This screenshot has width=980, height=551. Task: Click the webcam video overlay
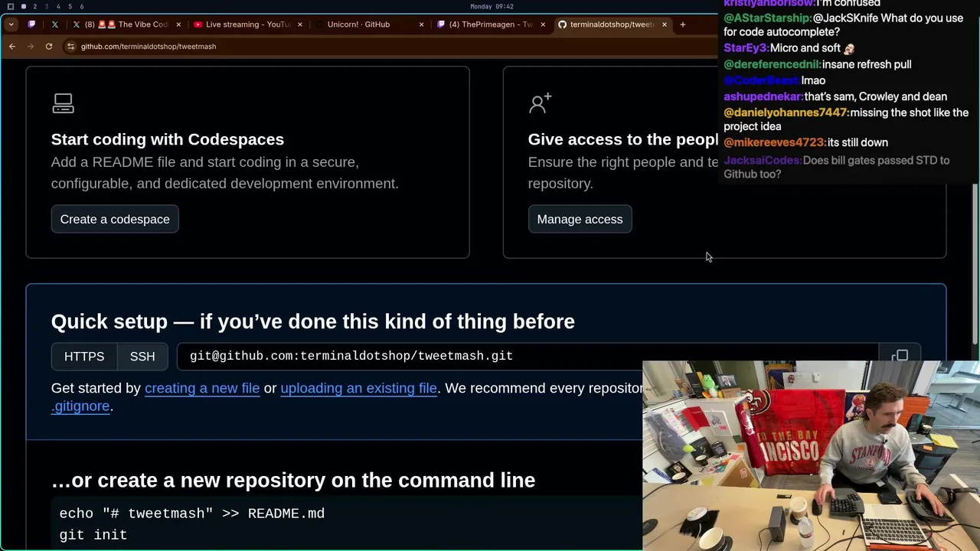click(812, 456)
